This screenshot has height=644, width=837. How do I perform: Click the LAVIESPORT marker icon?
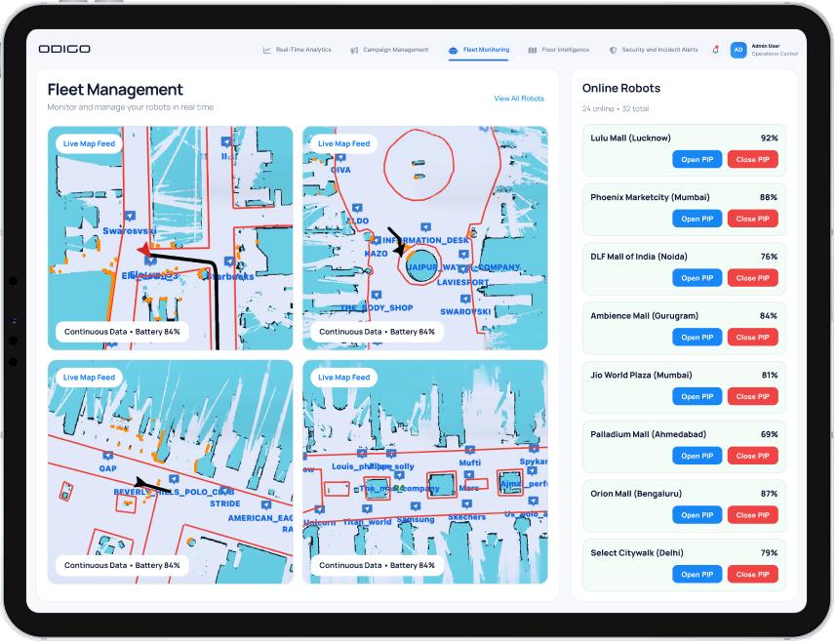click(x=463, y=269)
